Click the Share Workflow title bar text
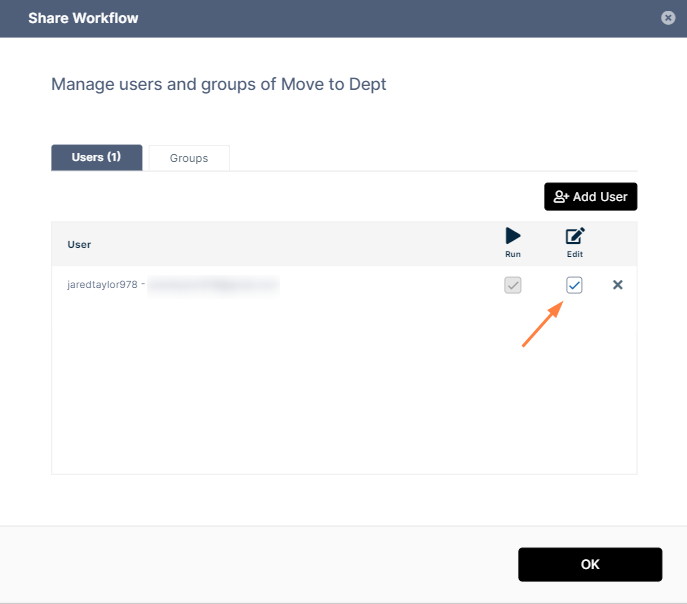Screen dimensions: 687x604 [x=83, y=18]
